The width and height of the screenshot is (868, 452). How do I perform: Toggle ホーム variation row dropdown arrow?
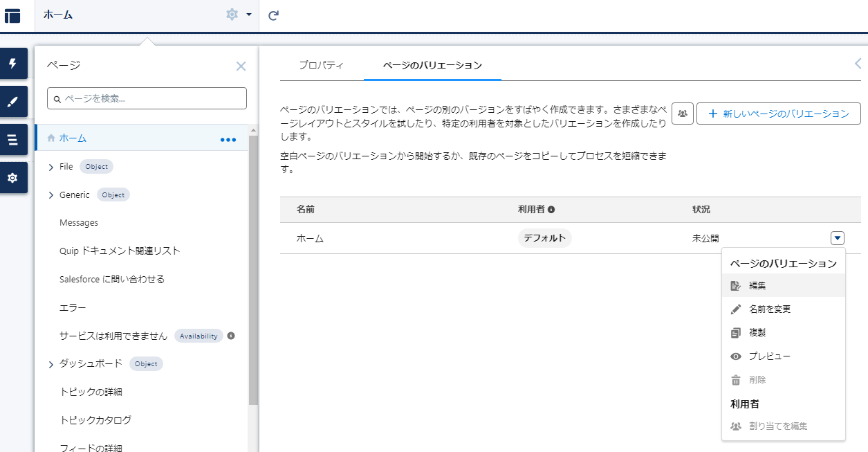[838, 238]
